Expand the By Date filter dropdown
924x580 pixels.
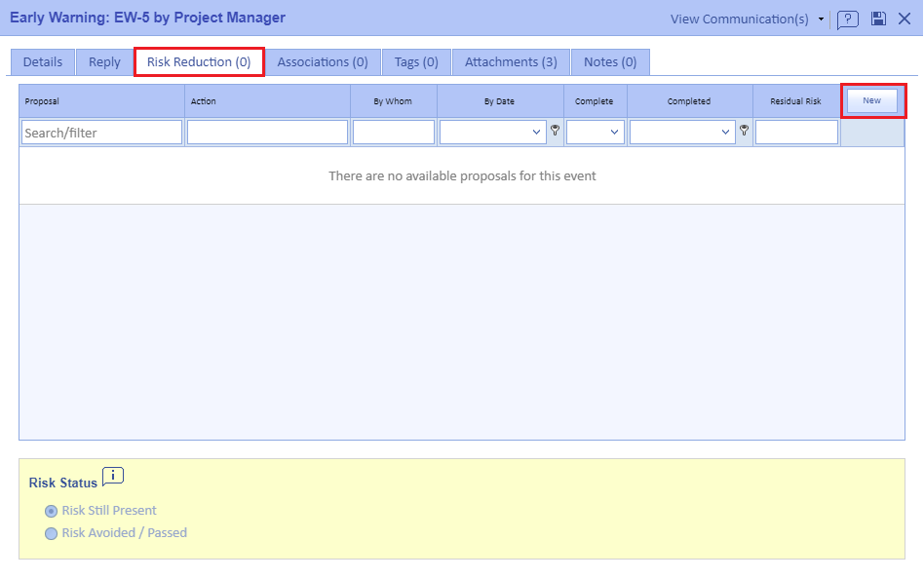(493, 132)
